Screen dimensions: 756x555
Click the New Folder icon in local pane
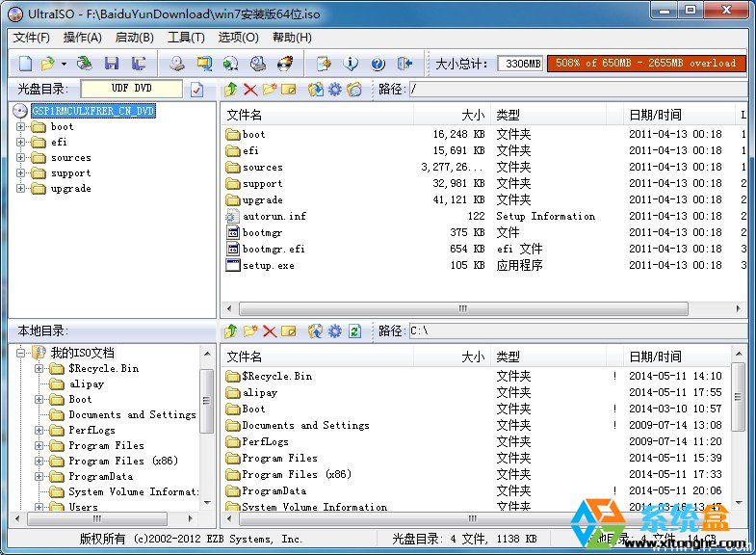pos(250,331)
